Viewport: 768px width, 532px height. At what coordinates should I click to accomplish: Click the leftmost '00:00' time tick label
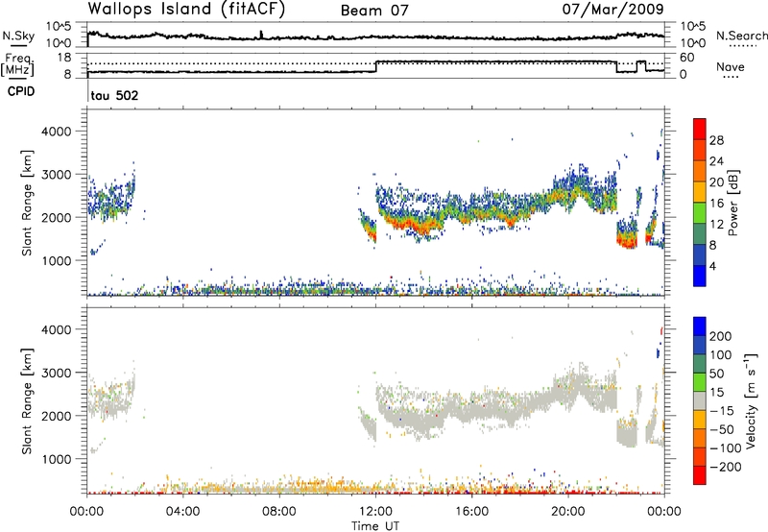86,512
